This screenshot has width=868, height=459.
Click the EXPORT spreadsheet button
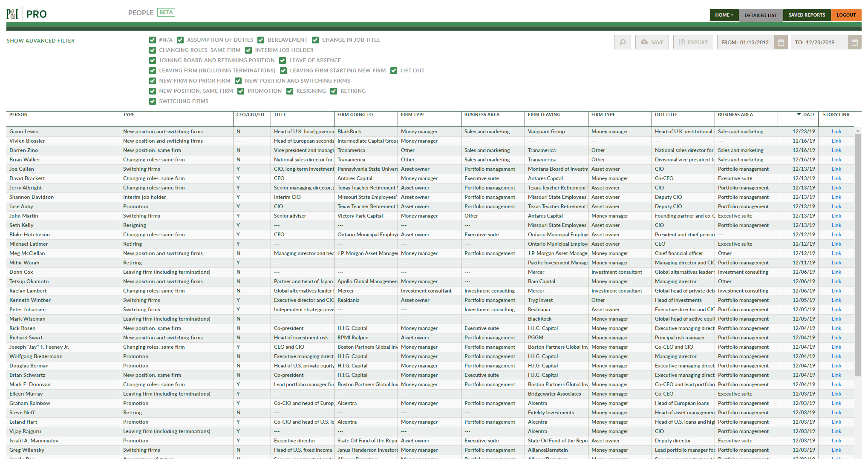(x=693, y=42)
